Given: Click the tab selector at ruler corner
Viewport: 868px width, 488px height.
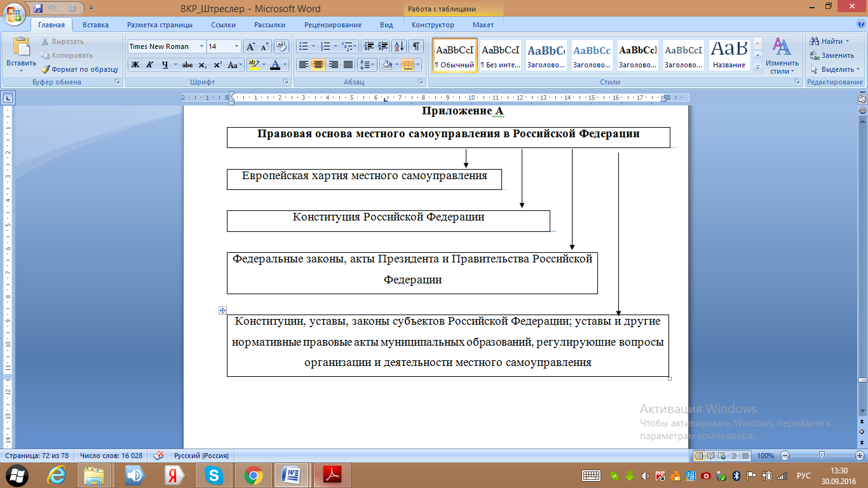Looking at the screenshot, I should click(x=8, y=98).
